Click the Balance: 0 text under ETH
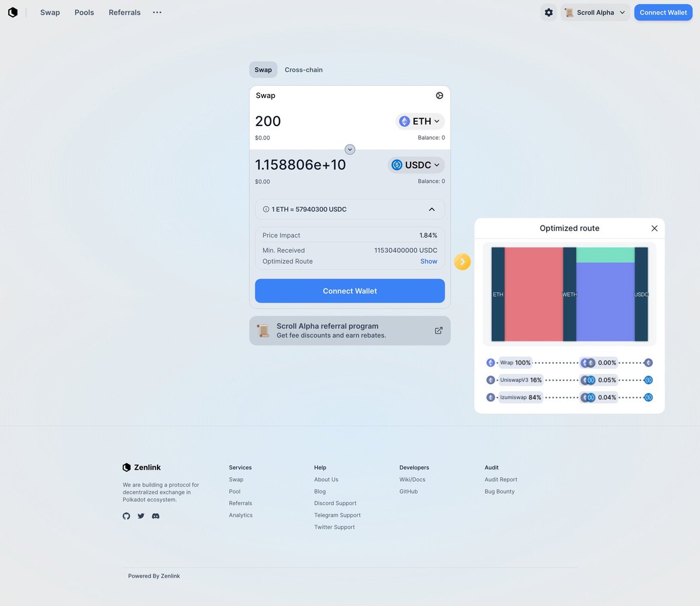The width and height of the screenshot is (700, 606). pyautogui.click(x=431, y=138)
